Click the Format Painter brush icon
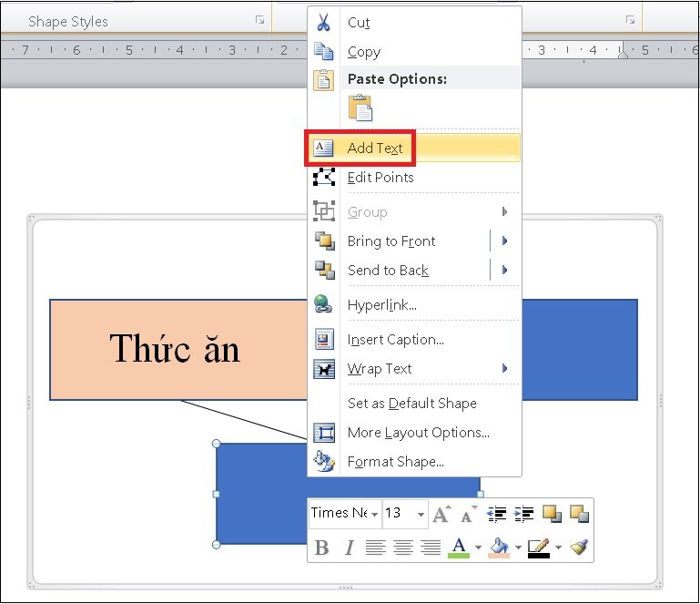700x604 pixels. pos(579,547)
